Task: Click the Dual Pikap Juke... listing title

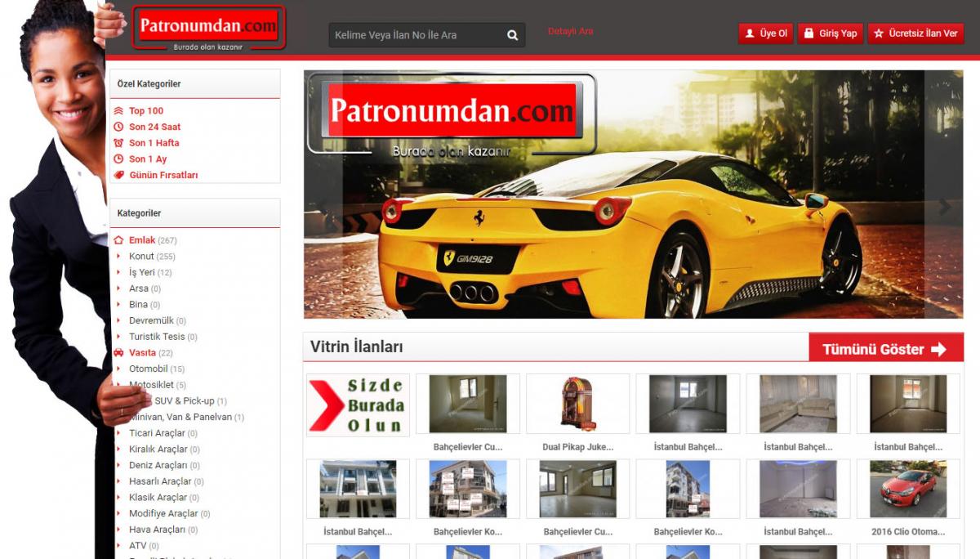Action: pos(577,447)
